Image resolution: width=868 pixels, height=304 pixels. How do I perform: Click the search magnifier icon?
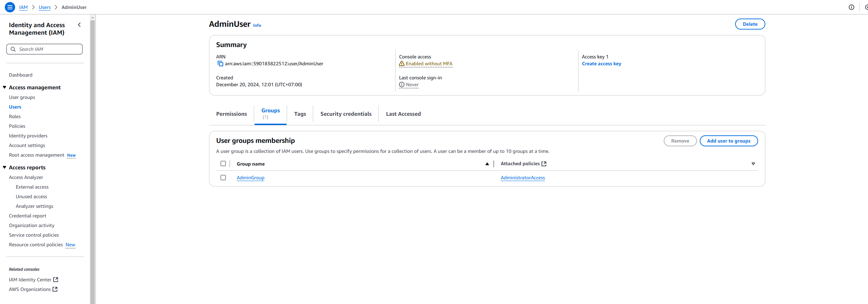click(13, 49)
